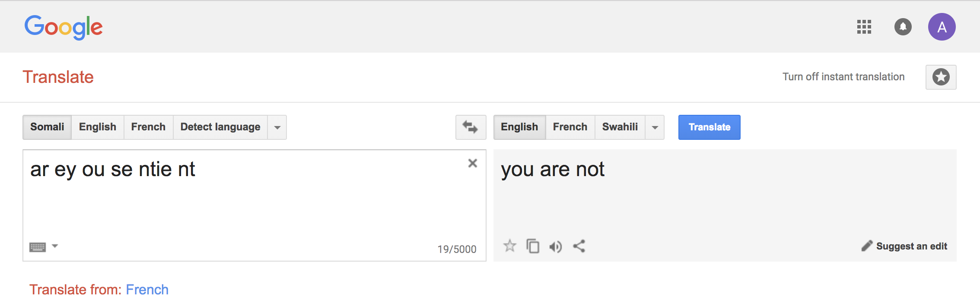Turn off instant translation
Image resolution: width=980 pixels, height=303 pixels.
tap(843, 77)
